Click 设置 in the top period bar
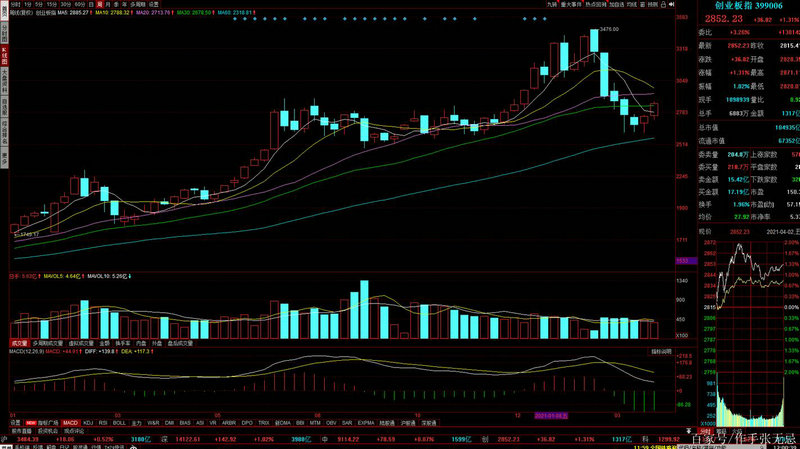 click(x=153, y=5)
